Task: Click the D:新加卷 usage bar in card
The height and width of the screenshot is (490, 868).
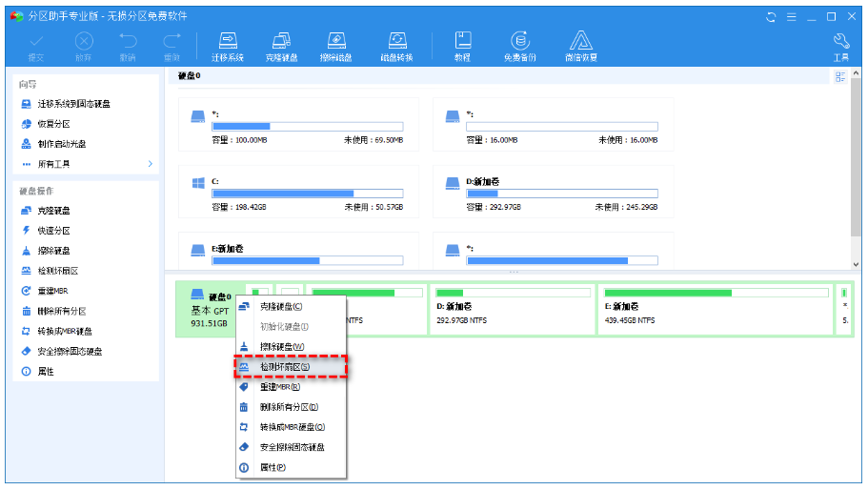Action: click(562, 194)
